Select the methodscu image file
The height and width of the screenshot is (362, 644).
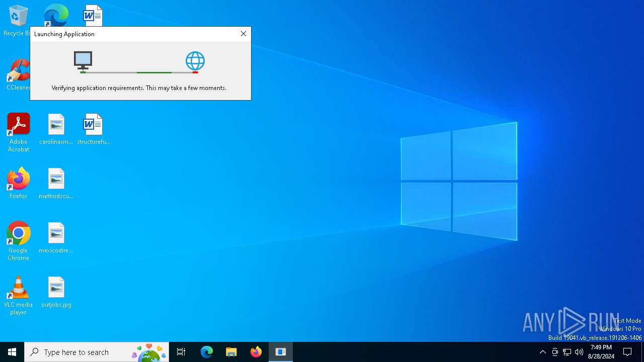tap(56, 184)
